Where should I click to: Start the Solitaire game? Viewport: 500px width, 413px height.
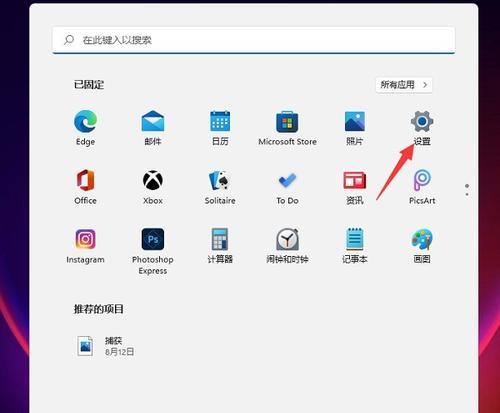point(220,187)
